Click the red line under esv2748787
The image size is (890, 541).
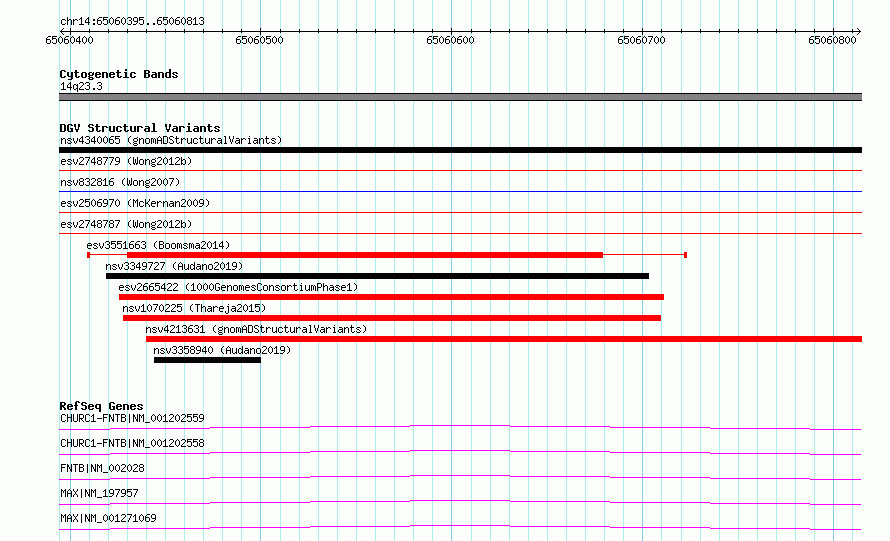click(x=460, y=233)
